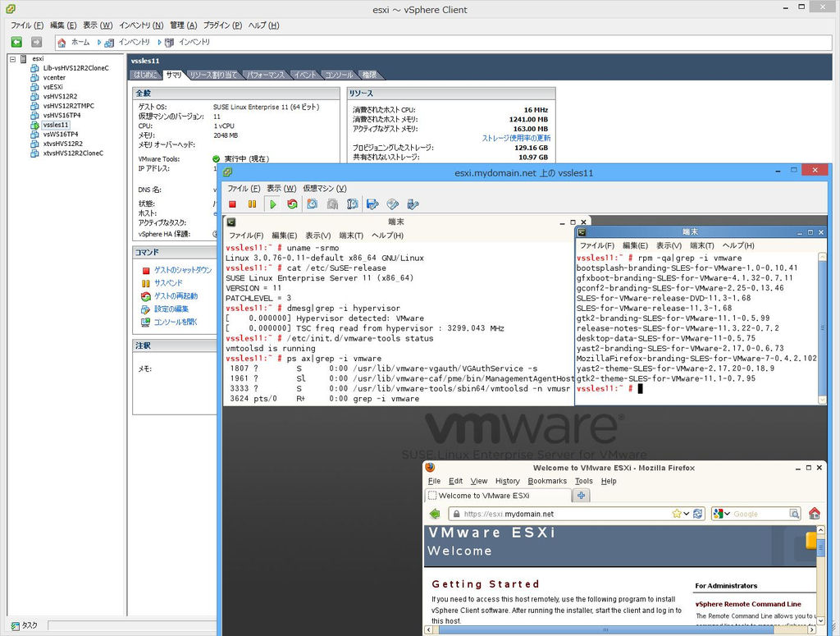Viewport: 840px width, 636px height.
Task: Bookmark page with the star icon in Firefox
Action: [677, 513]
